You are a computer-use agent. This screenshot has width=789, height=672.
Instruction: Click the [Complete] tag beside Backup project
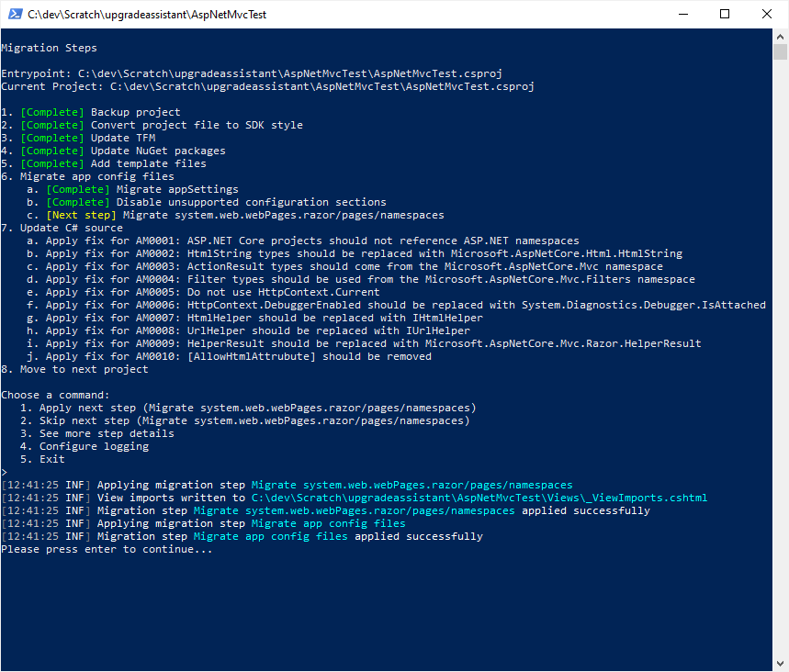click(51, 112)
